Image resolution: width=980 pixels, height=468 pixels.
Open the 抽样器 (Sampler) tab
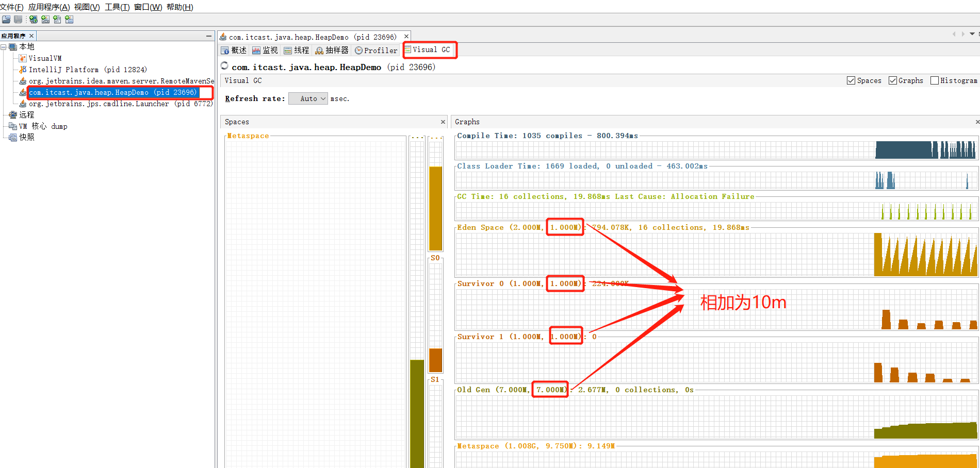[x=332, y=50]
